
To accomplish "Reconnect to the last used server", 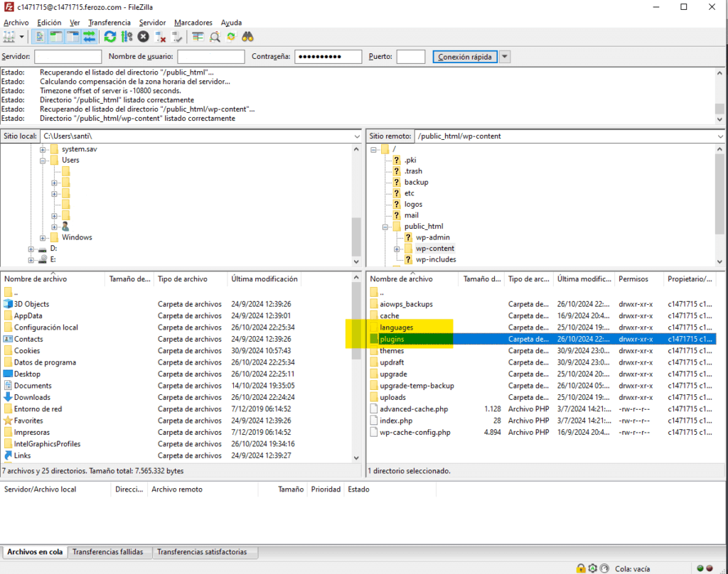I will tap(175, 36).
